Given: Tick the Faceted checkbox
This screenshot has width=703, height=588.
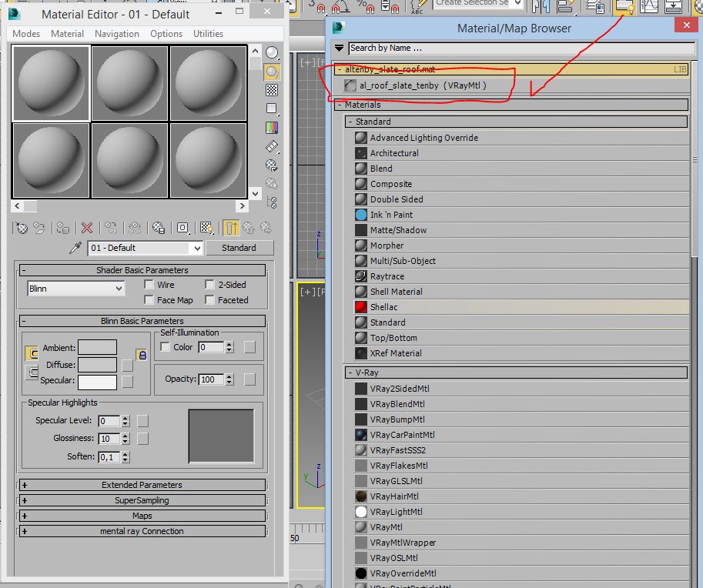Looking at the screenshot, I should tap(209, 300).
